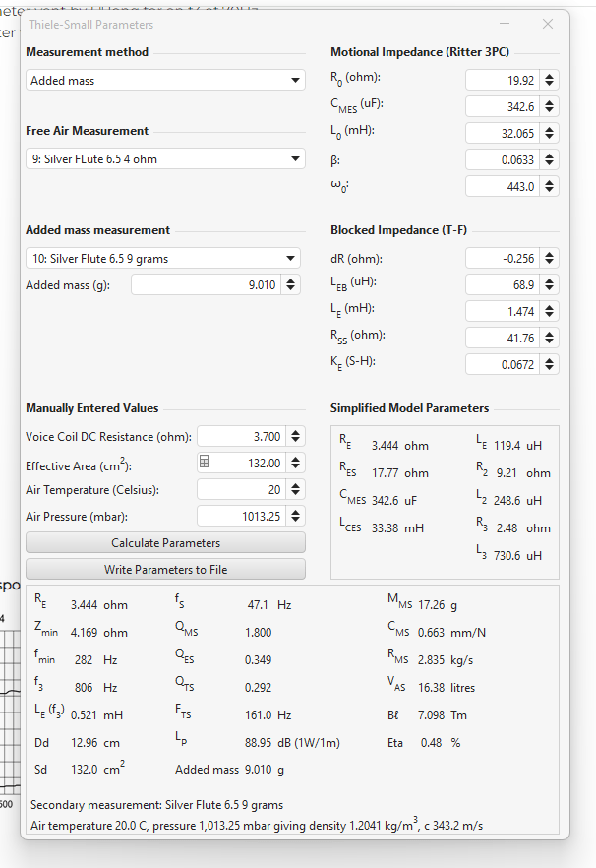596x868 pixels.
Task: Click the Effective Area value 132.00
Action: [x=264, y=463]
